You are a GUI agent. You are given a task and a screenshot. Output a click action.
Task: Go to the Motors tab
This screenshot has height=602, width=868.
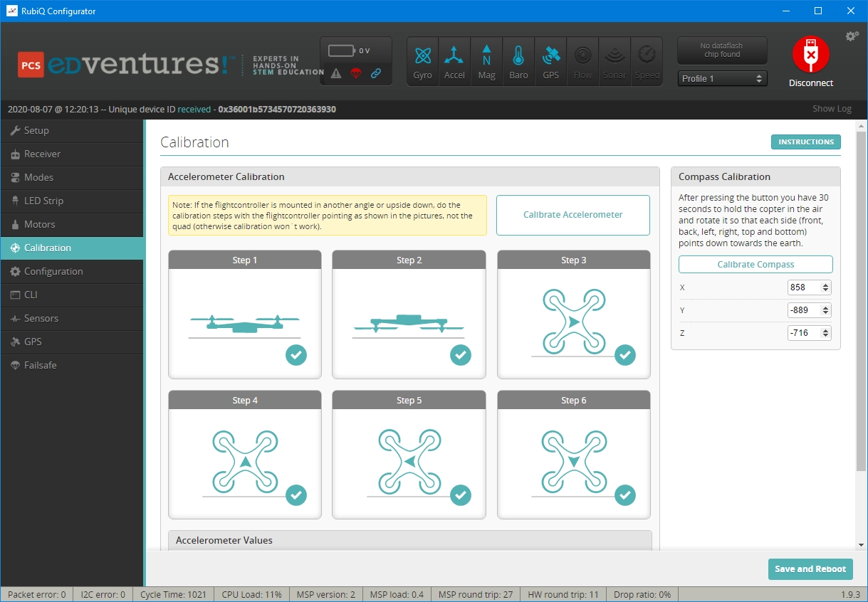tap(72, 224)
